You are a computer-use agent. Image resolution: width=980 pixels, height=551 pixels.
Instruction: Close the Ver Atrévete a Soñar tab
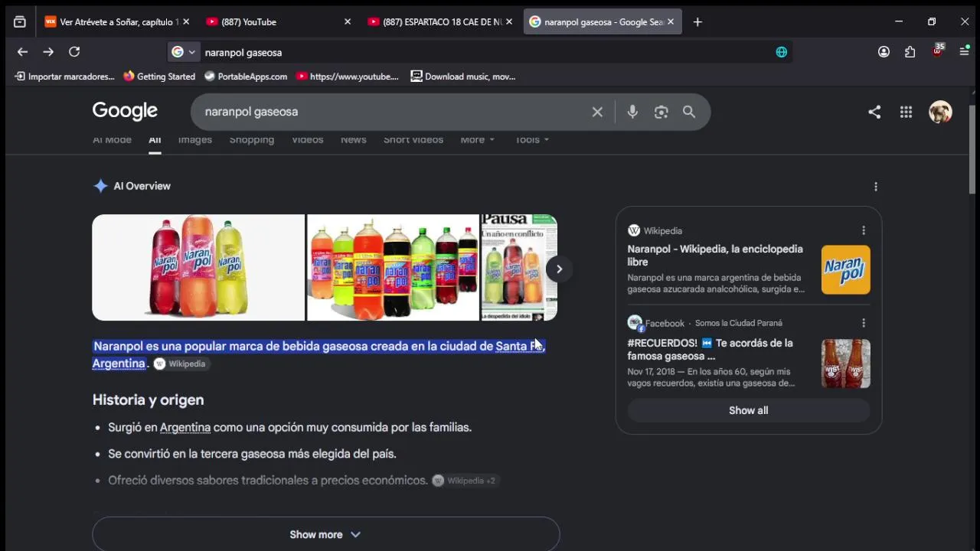point(186,22)
